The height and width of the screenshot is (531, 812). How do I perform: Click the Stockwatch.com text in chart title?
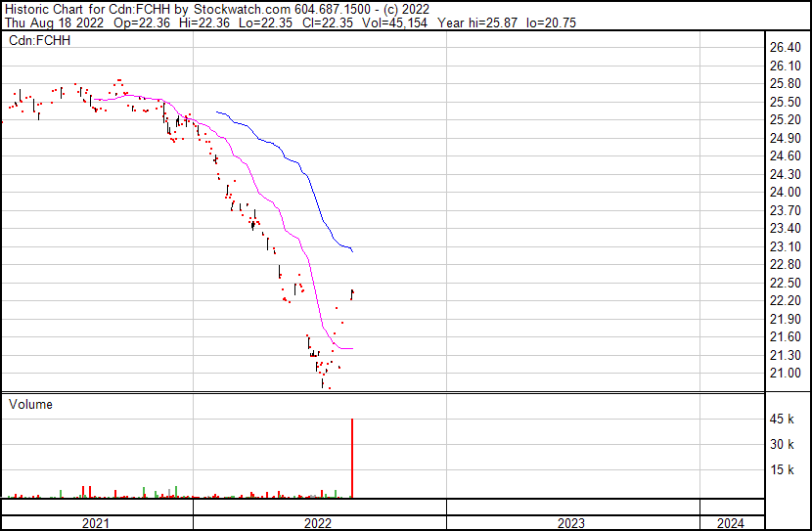[x=238, y=9]
